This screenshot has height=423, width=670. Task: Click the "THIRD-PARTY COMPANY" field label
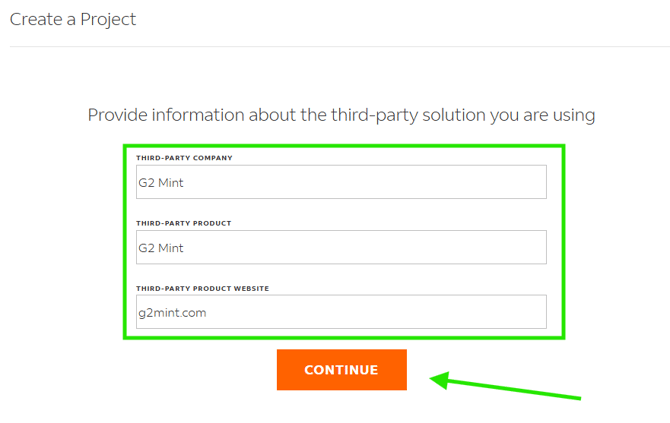[x=184, y=158]
